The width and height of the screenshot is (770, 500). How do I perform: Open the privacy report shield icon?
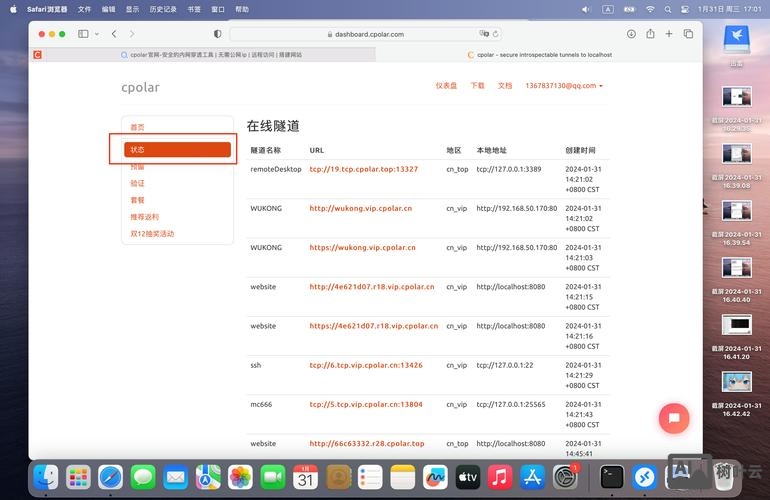pyautogui.click(x=218, y=34)
